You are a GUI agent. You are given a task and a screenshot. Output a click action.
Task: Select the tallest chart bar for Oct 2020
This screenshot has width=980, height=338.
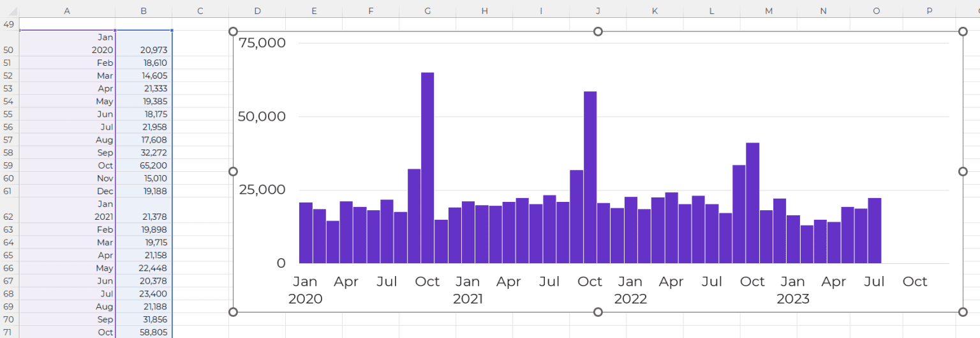tap(427, 168)
